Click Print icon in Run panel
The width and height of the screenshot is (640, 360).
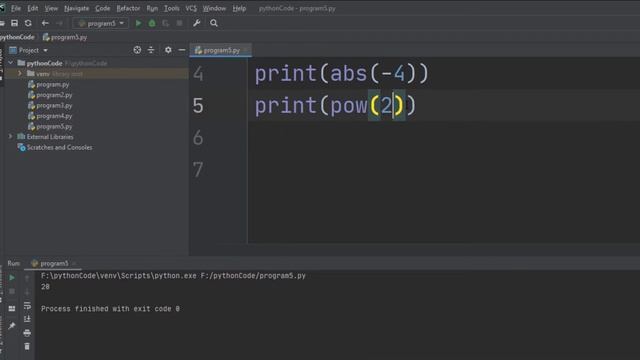(27, 333)
